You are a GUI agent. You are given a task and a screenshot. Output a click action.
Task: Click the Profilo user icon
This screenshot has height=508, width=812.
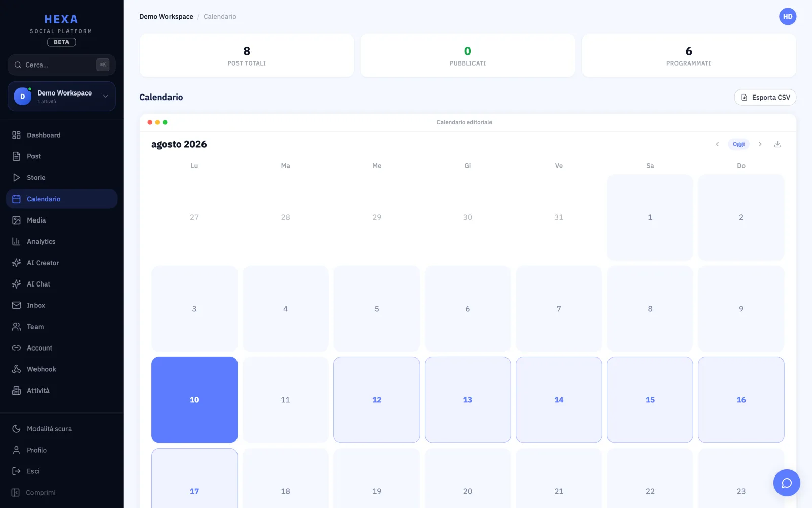pyautogui.click(x=16, y=450)
